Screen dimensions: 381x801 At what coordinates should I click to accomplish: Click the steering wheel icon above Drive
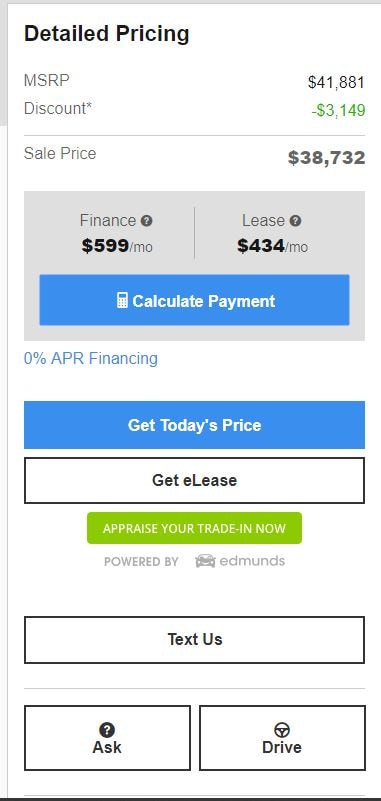click(x=282, y=729)
